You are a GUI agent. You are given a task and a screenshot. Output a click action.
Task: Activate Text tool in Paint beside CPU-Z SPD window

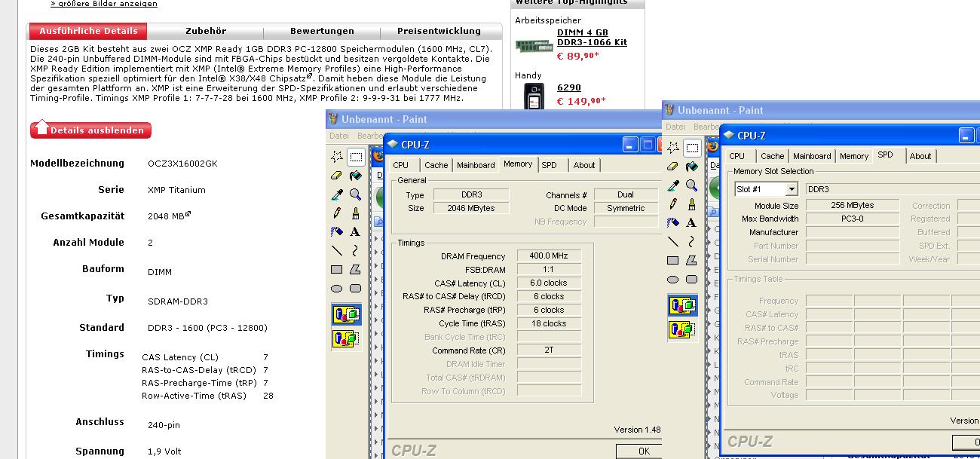[691, 223]
